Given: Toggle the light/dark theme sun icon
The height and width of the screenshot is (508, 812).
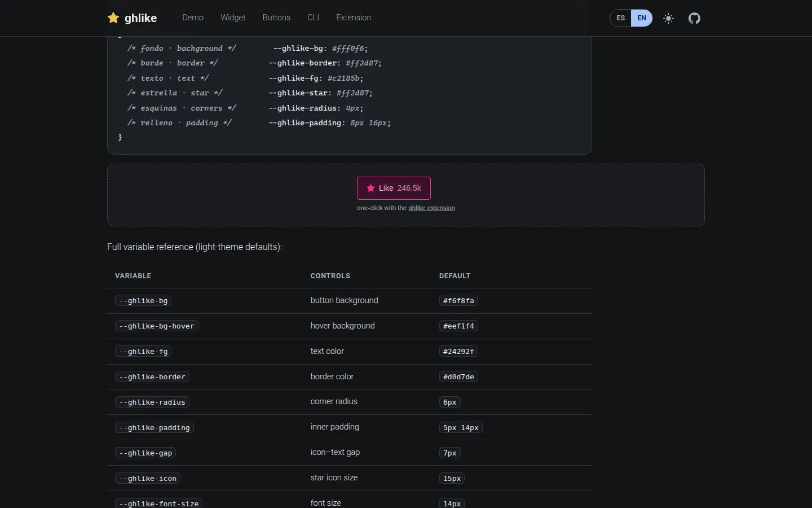Looking at the screenshot, I should [668, 18].
